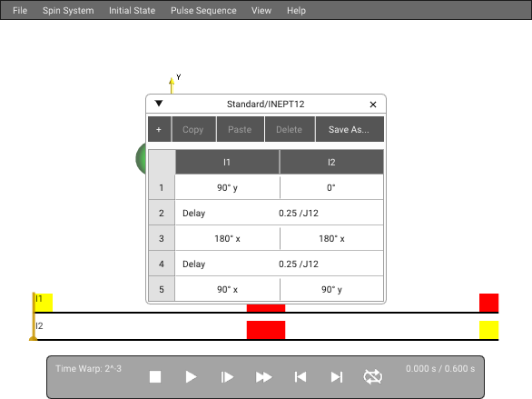Click the Copy button

(193, 129)
